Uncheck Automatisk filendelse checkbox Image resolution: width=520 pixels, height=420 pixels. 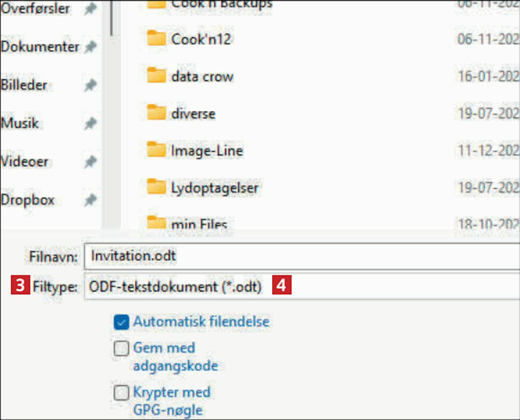[121, 322]
